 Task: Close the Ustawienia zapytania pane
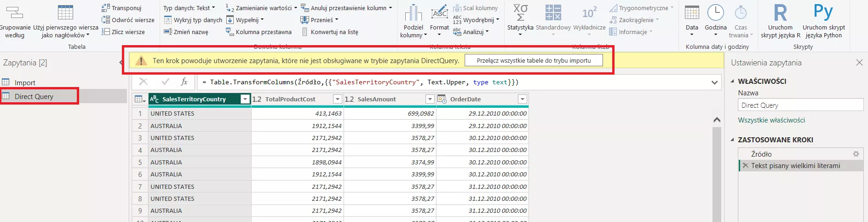[x=859, y=63]
